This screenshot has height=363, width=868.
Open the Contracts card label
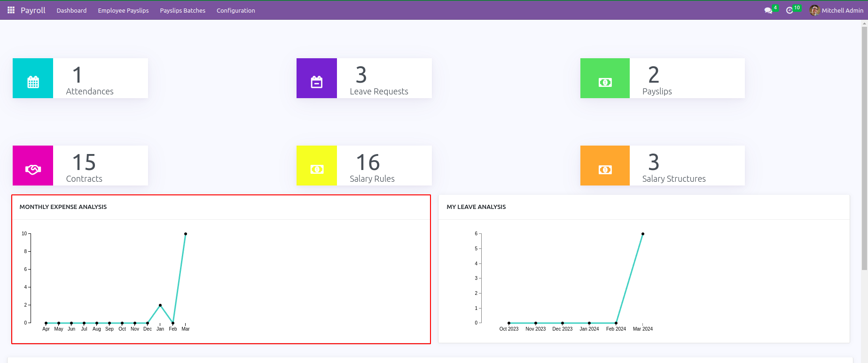coord(84,179)
